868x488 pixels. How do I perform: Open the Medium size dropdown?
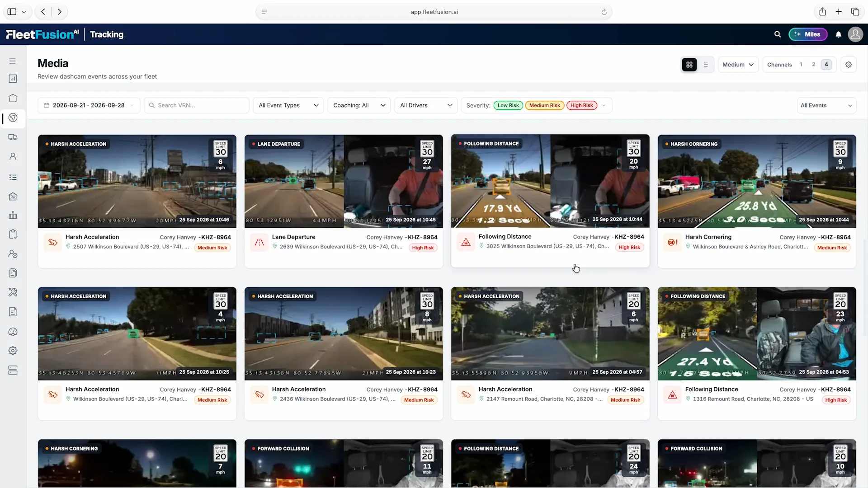point(738,65)
